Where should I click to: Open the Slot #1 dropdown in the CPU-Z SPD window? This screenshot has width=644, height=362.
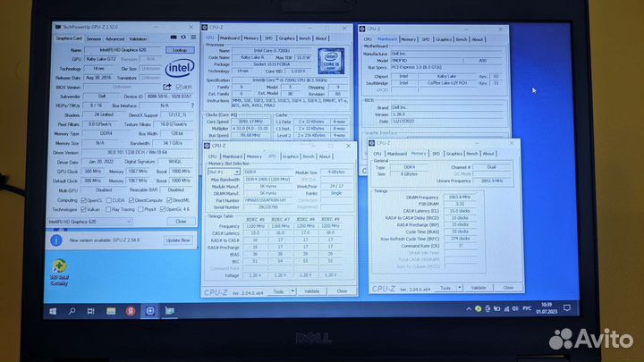[224, 172]
